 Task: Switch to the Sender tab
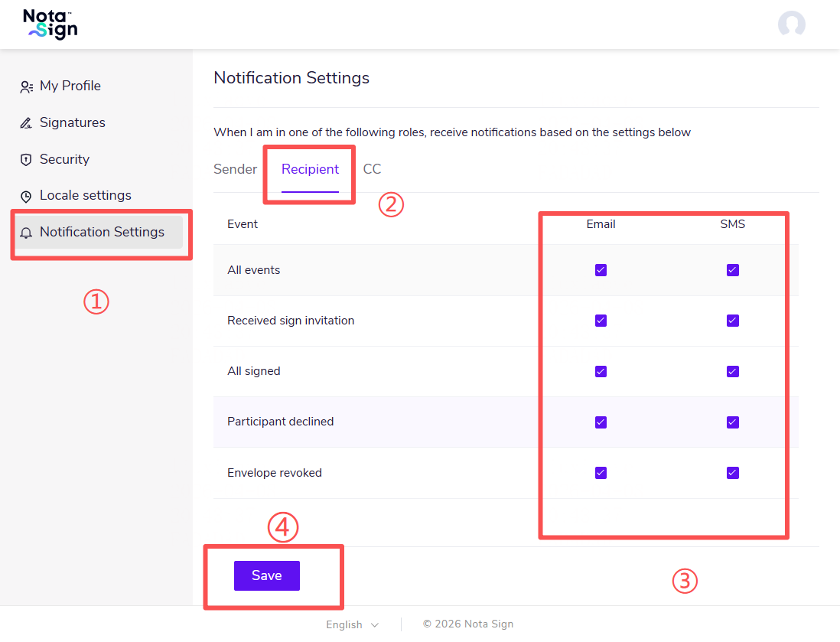235,169
